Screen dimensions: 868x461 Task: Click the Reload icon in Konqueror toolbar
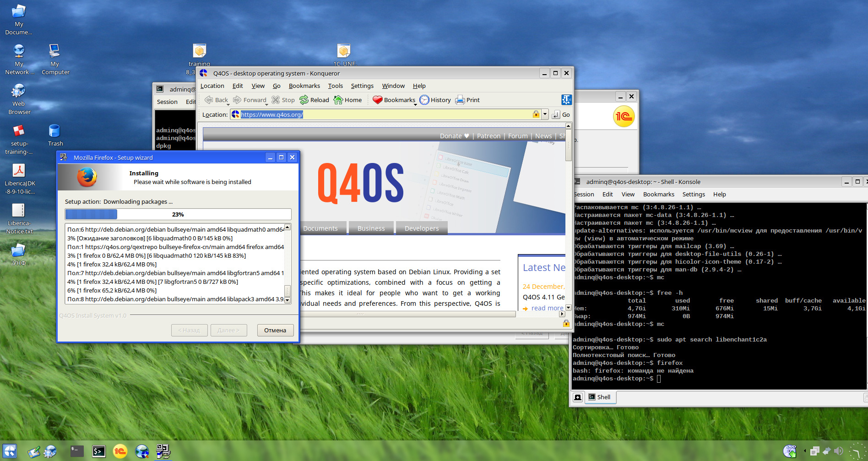[304, 100]
